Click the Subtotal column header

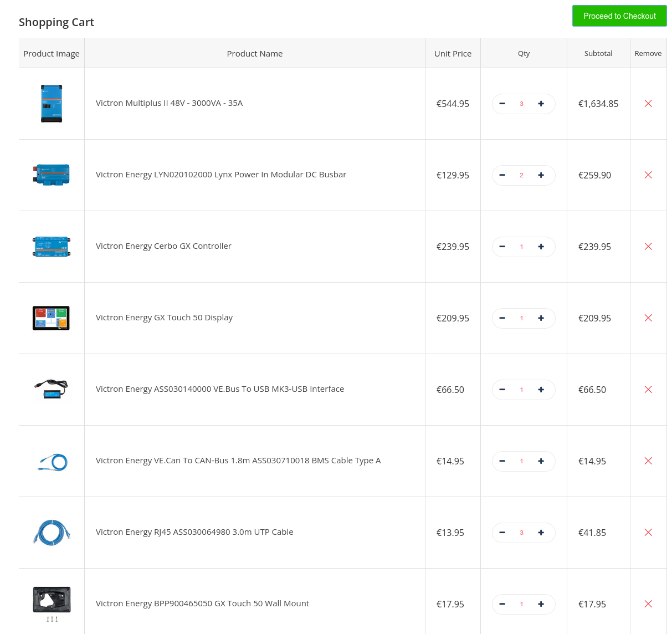(x=598, y=54)
